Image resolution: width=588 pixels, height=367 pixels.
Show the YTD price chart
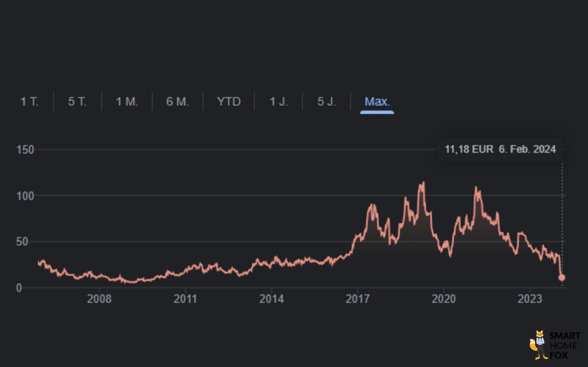(229, 101)
